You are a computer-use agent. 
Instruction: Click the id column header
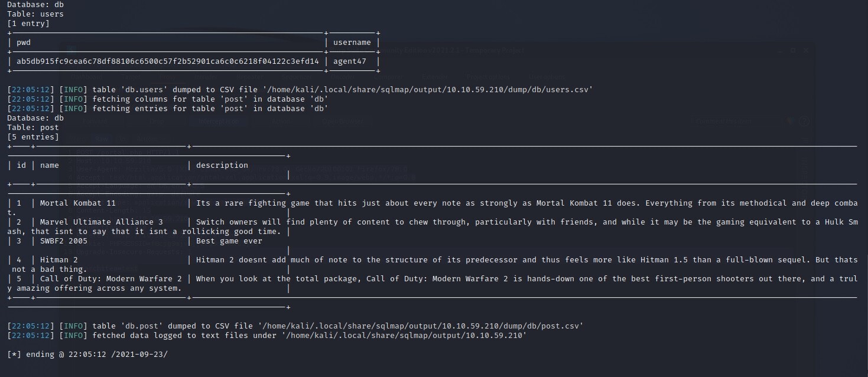click(21, 165)
